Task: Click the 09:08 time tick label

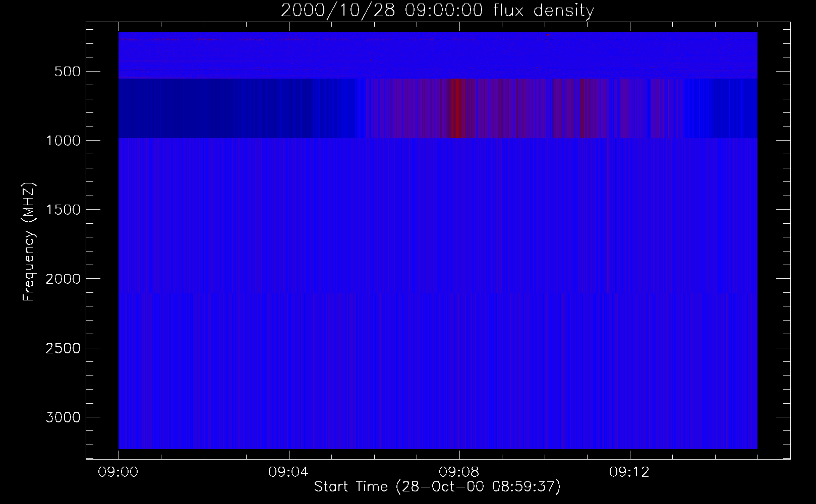Action: [459, 472]
